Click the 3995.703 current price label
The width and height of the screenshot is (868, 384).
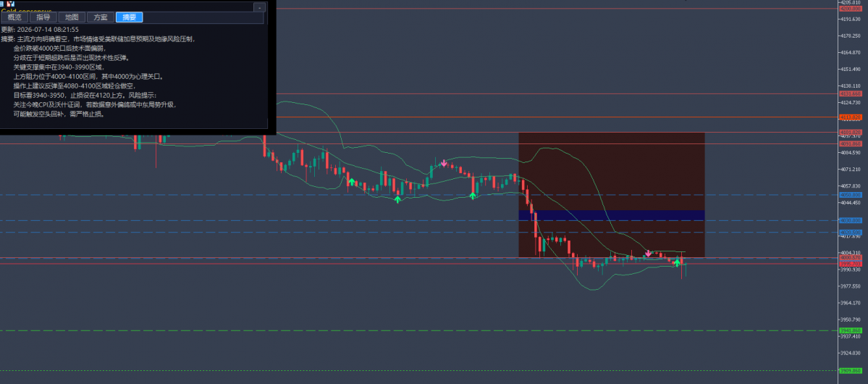pyautogui.click(x=851, y=264)
